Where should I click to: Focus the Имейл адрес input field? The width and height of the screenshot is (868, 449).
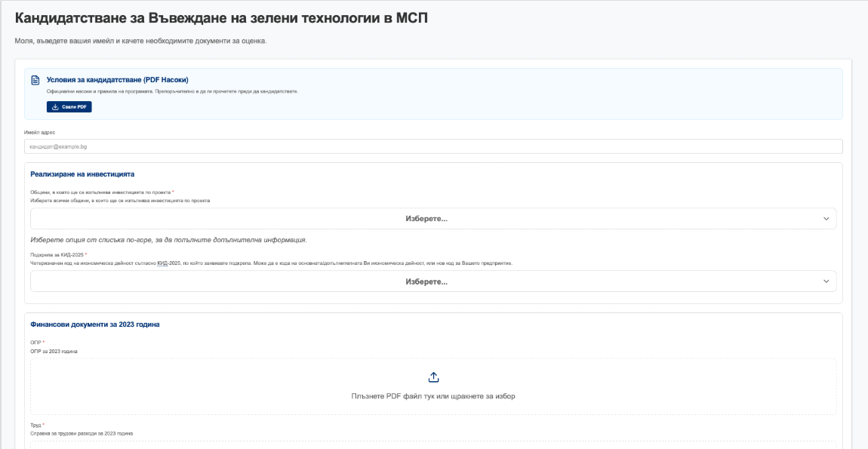click(433, 146)
